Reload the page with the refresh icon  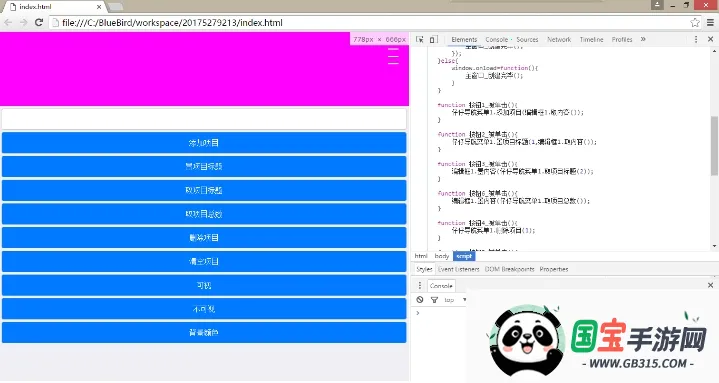39,22
